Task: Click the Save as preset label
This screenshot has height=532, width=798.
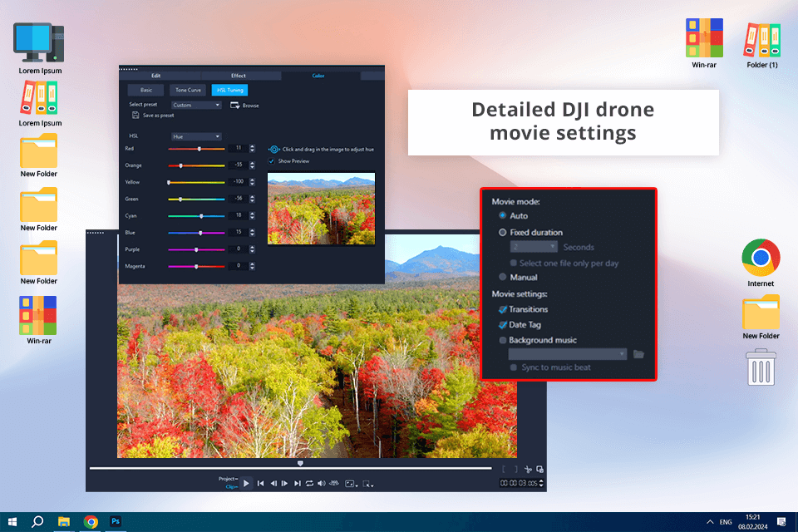Action: pyautogui.click(x=158, y=115)
